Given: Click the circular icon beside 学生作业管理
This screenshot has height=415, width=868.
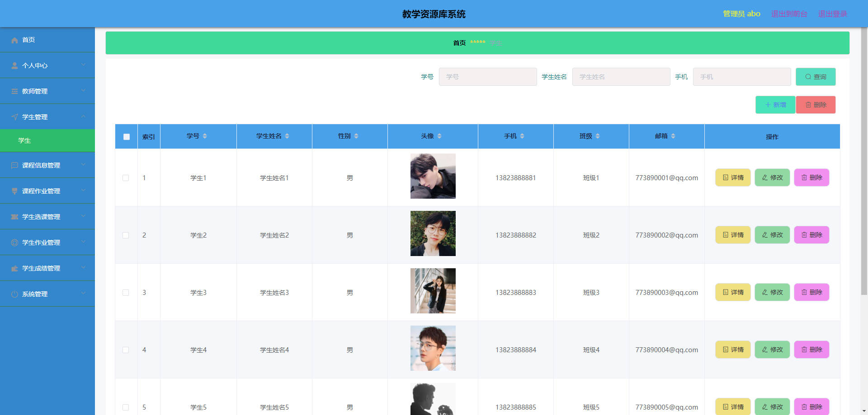Looking at the screenshot, I should [14, 243].
